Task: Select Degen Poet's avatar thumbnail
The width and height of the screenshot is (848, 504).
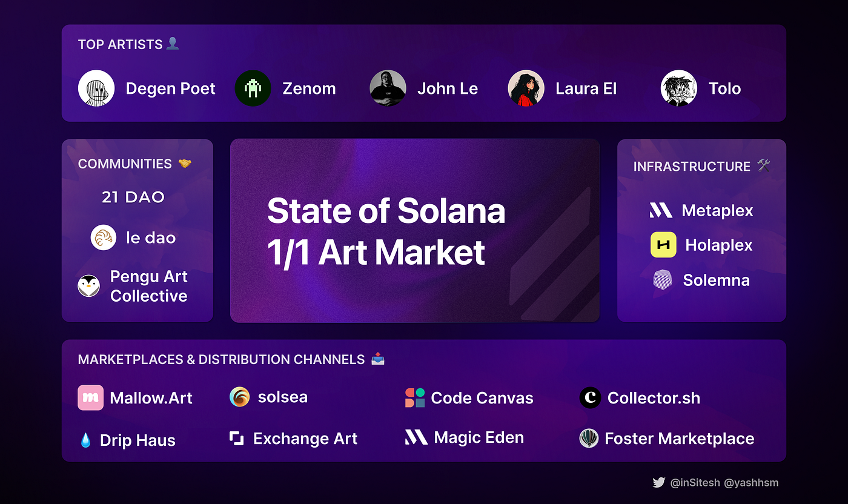Action: click(x=96, y=88)
